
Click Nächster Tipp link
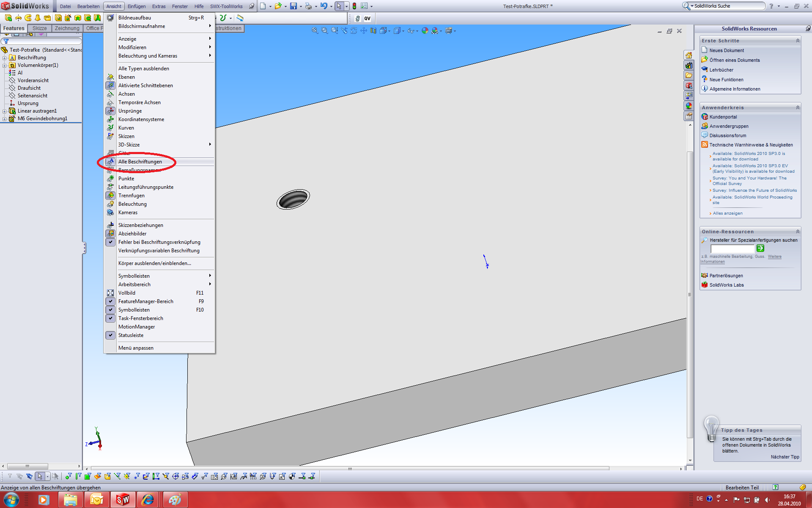point(785,457)
